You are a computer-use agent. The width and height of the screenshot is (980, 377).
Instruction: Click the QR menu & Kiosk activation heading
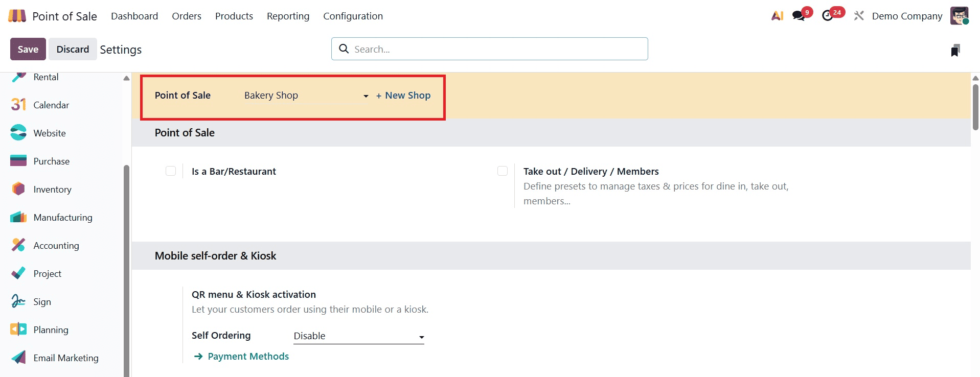(x=254, y=295)
